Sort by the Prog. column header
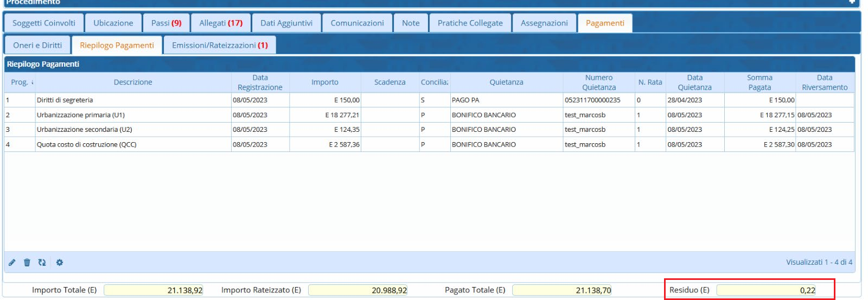The width and height of the screenshot is (868, 300). (x=20, y=82)
